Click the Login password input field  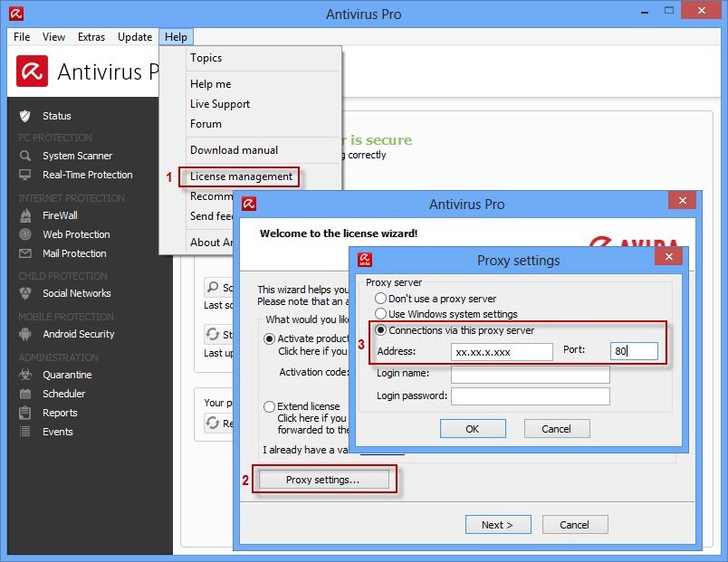coord(531,396)
